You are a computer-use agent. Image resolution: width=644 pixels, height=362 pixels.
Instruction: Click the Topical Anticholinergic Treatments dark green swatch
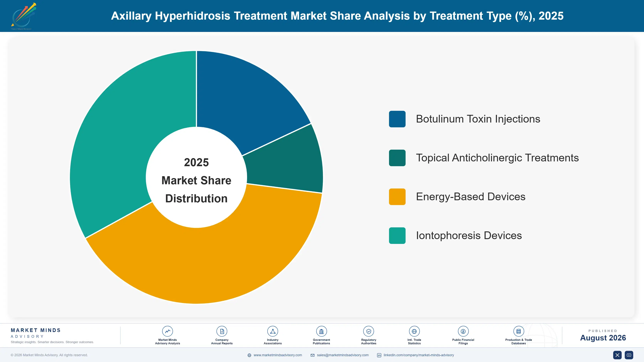[x=397, y=158]
